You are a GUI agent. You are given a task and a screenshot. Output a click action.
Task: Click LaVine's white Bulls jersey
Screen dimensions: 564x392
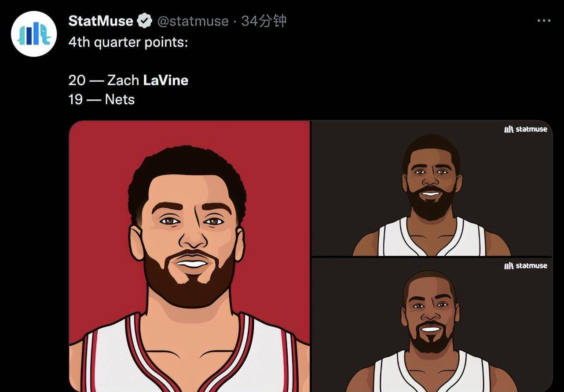point(190,356)
